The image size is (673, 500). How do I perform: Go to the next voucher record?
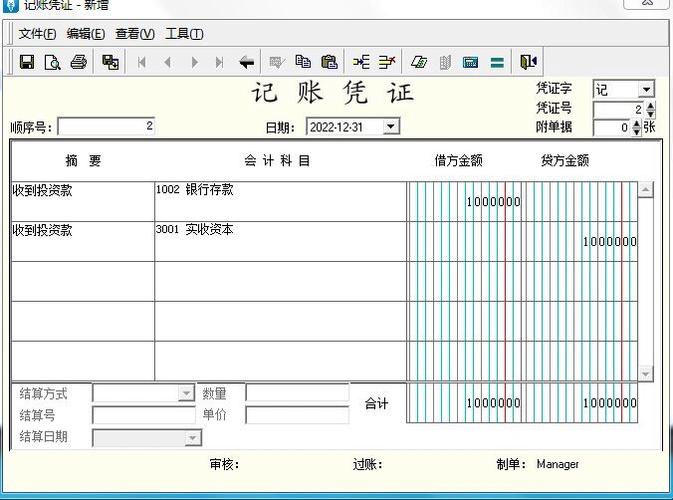point(194,63)
